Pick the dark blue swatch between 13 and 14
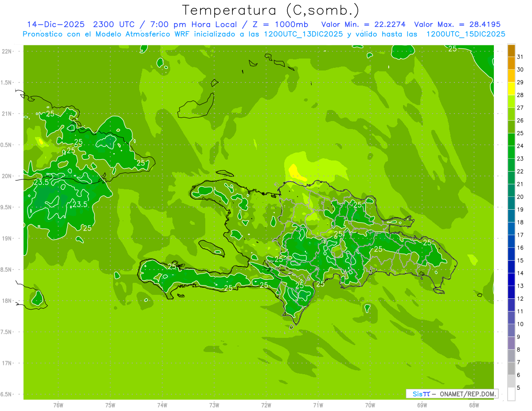 pyautogui.click(x=511, y=280)
